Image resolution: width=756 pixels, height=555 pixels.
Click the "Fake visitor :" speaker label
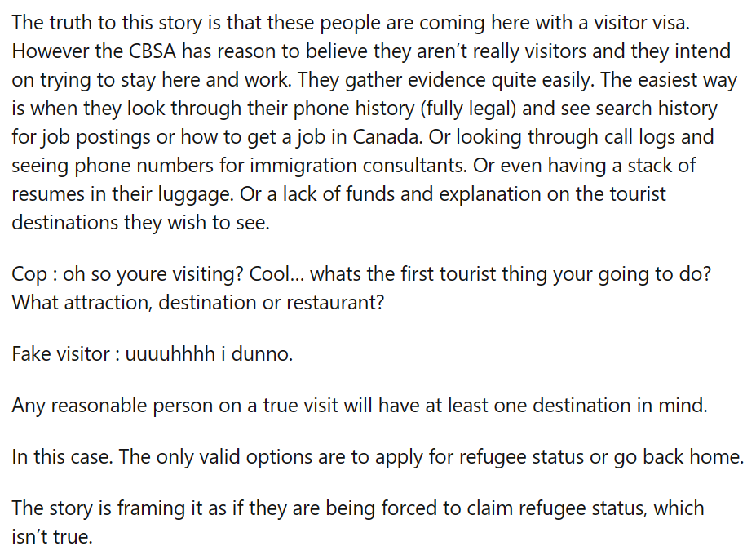[66, 354]
